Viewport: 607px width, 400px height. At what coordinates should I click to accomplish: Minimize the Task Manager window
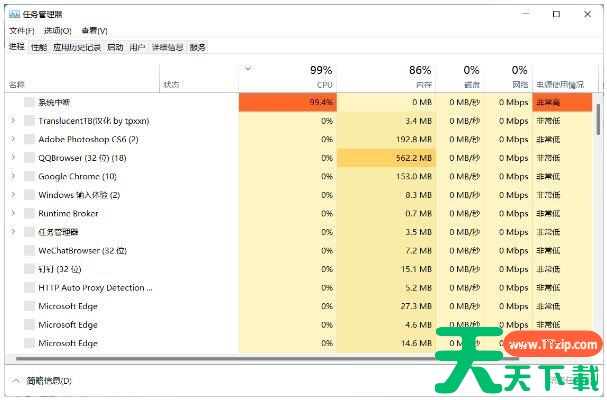pos(526,14)
